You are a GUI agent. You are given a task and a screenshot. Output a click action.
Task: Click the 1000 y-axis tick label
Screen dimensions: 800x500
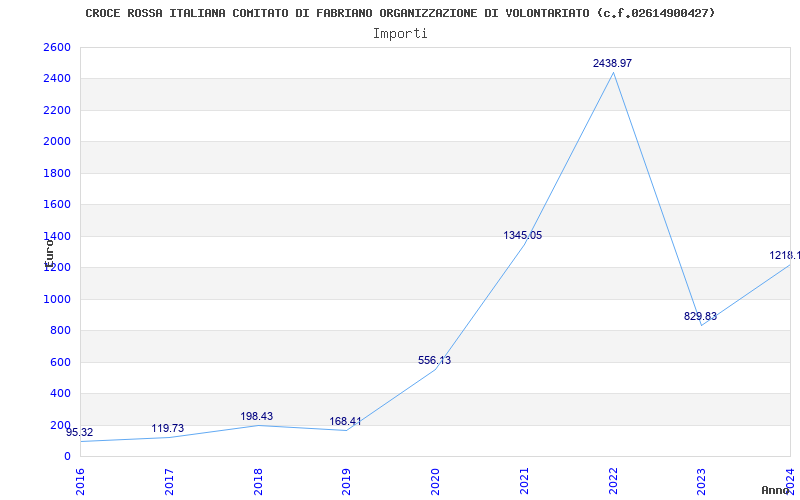point(57,299)
